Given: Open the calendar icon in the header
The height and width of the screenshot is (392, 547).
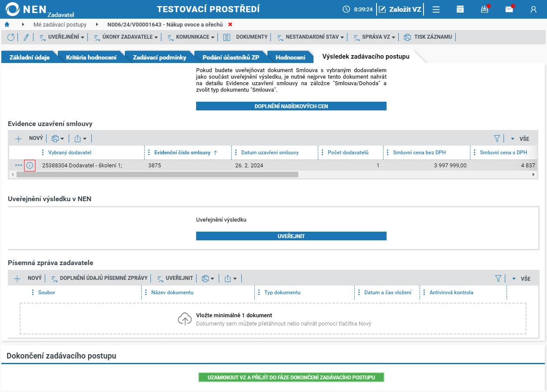Looking at the screenshot, I should [x=460, y=9].
